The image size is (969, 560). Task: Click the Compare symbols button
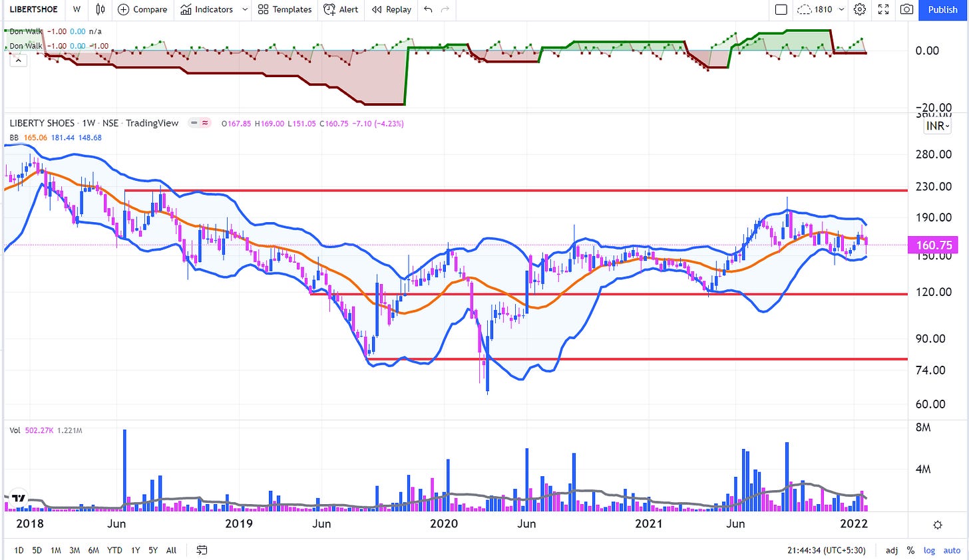point(142,9)
